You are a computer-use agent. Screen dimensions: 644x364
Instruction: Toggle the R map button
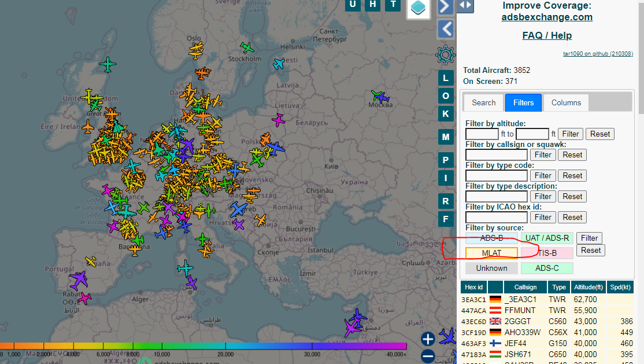446,201
